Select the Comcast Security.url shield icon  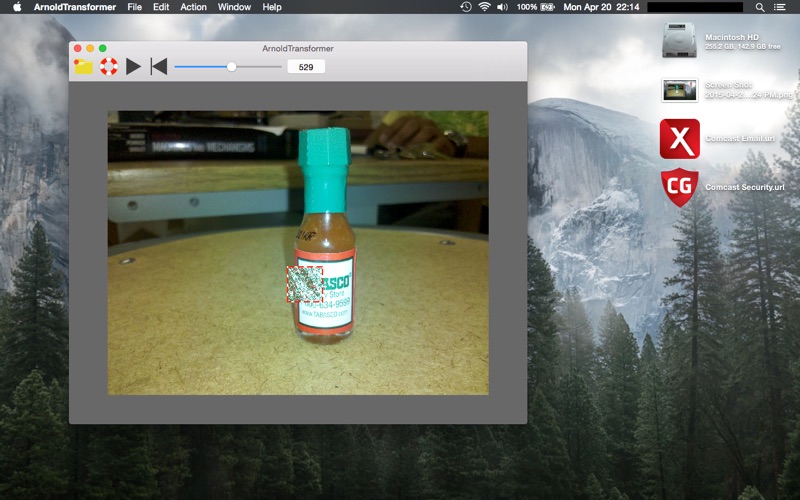point(680,187)
